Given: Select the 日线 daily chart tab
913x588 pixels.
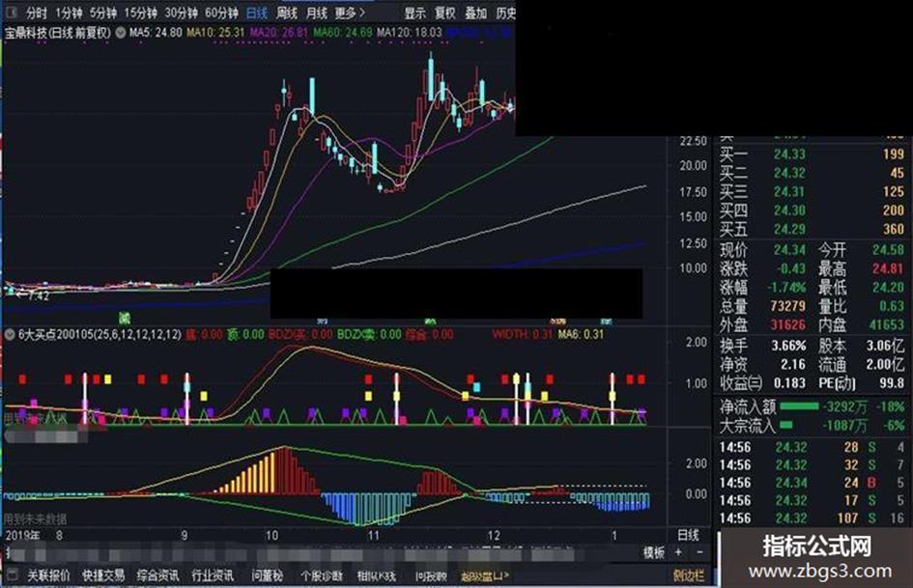Looking at the screenshot, I should click(x=257, y=13).
